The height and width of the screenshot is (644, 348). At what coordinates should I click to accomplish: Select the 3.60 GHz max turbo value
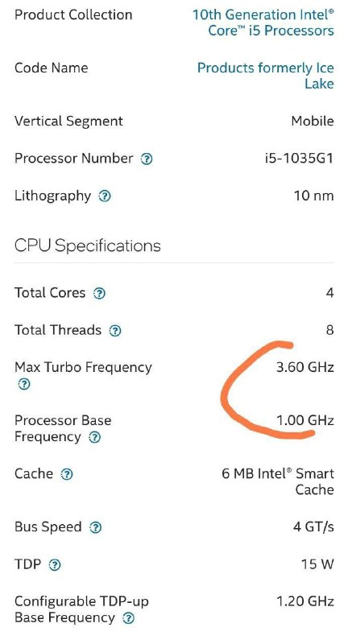coord(304,367)
